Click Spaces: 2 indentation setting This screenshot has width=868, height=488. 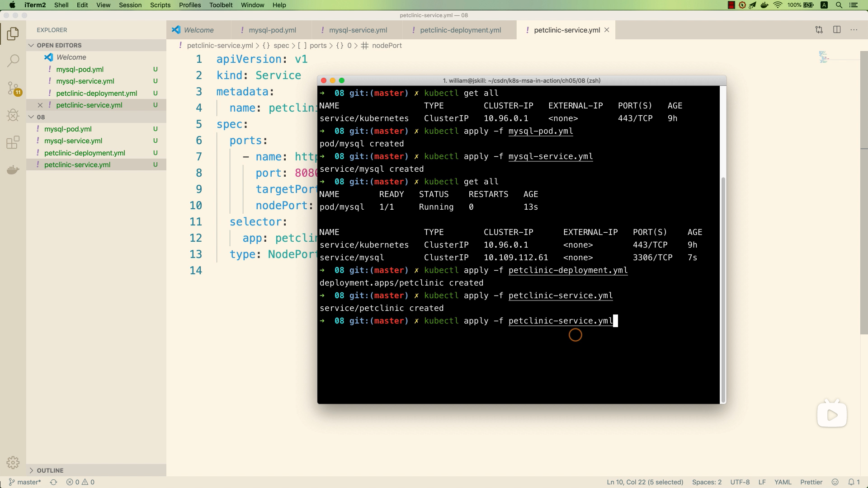point(707,482)
